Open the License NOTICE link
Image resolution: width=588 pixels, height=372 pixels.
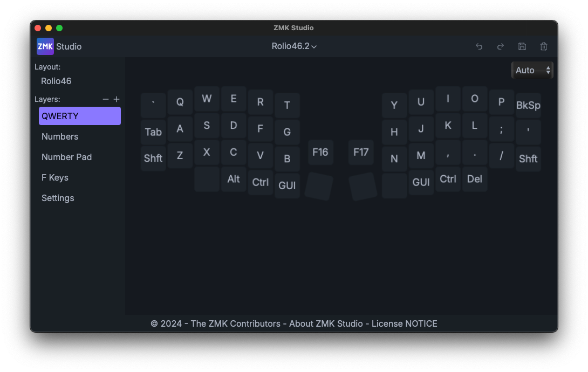pyautogui.click(x=404, y=323)
